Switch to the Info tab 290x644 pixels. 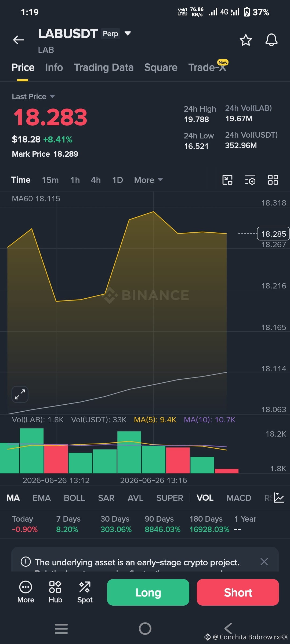click(54, 67)
